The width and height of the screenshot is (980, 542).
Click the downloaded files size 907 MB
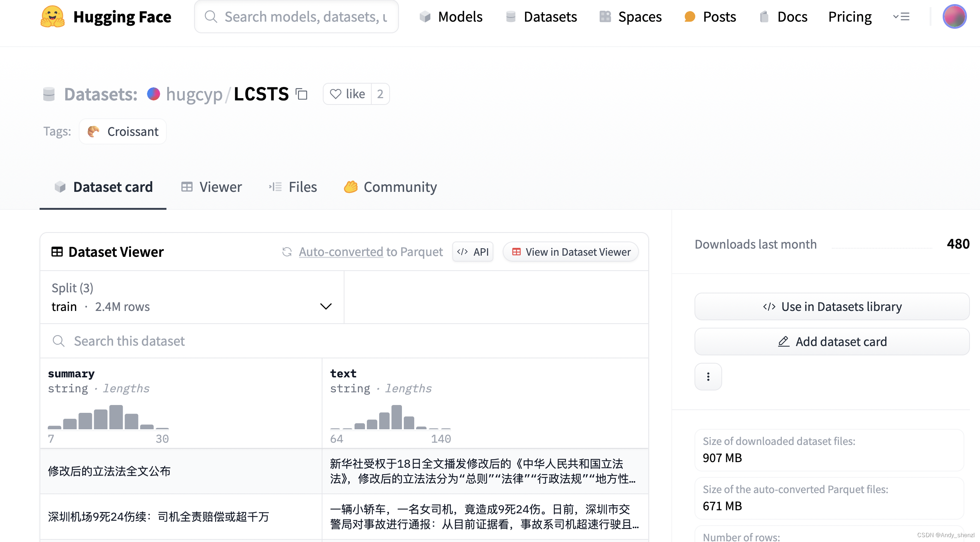click(722, 458)
